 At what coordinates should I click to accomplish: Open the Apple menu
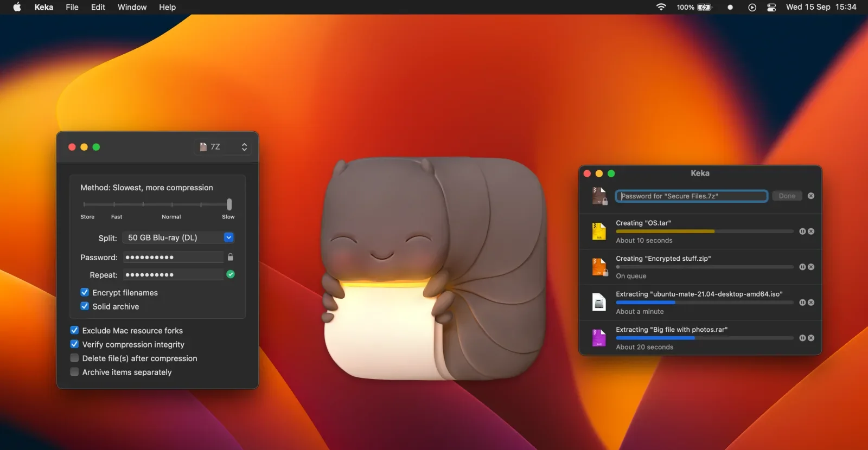[17, 7]
